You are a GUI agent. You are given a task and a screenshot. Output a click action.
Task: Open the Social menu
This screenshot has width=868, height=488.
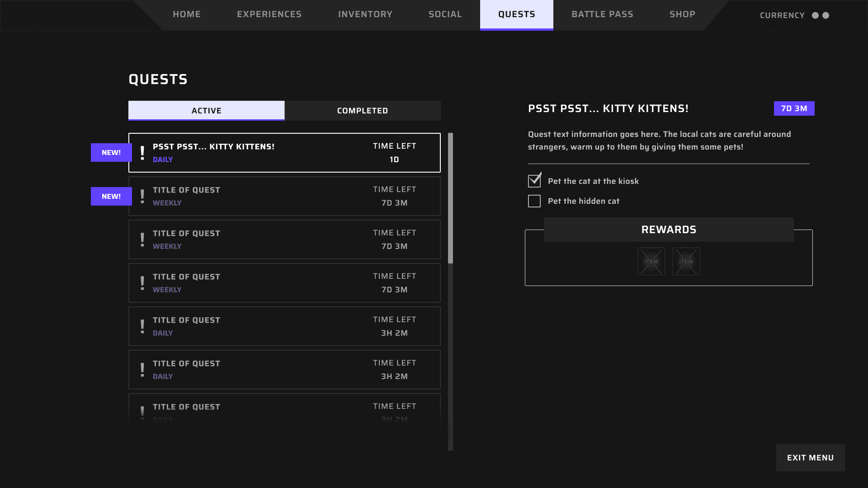(445, 14)
